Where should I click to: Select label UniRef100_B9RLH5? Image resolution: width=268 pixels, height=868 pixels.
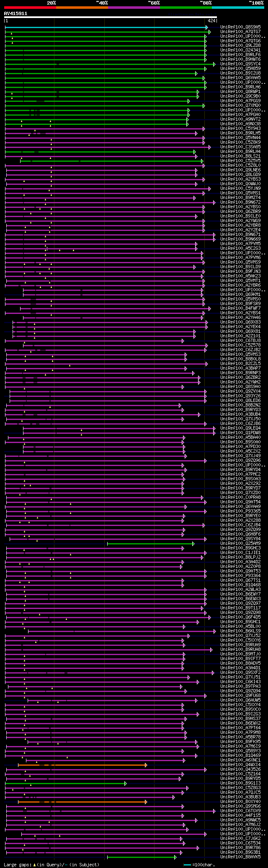tap(240, 133)
